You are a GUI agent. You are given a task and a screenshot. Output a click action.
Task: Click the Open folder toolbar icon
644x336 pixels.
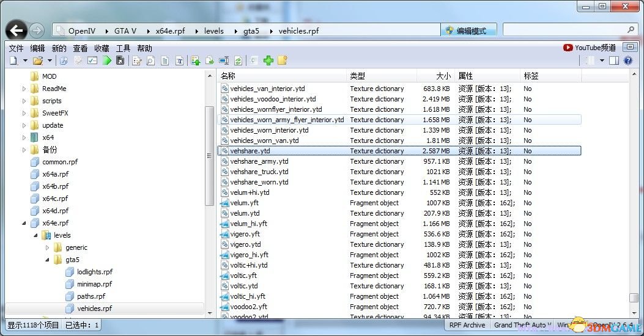(38, 60)
